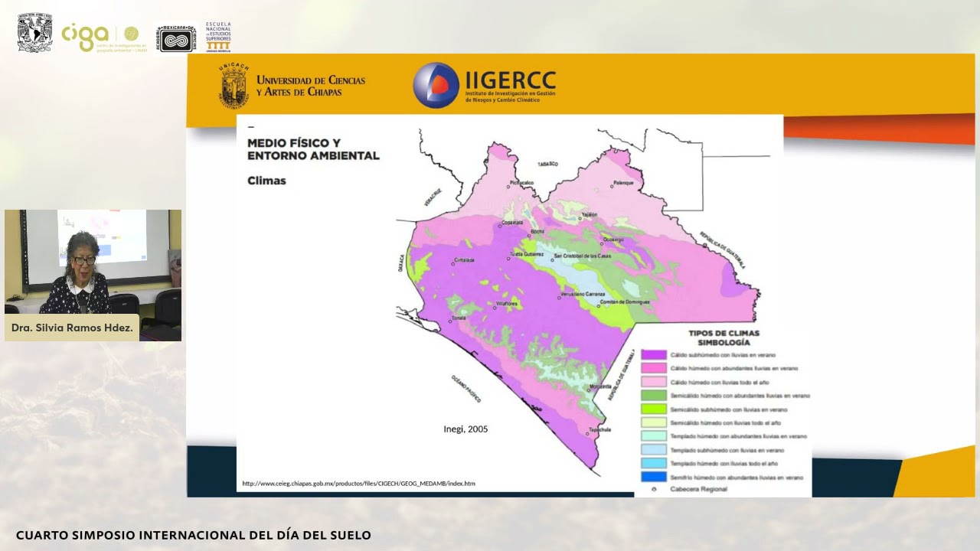The image size is (980, 551).
Task: Click the Academia Mexicana de Ciencias logo
Action: [x=176, y=37]
